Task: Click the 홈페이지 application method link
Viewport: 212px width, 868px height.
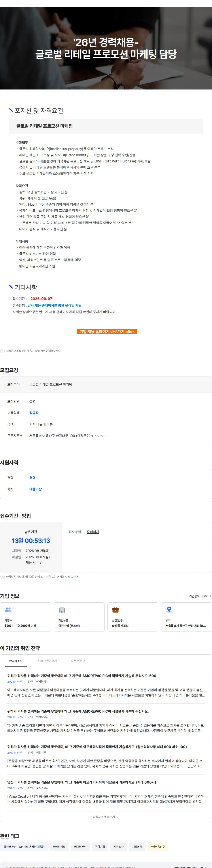Action: click(93, 532)
